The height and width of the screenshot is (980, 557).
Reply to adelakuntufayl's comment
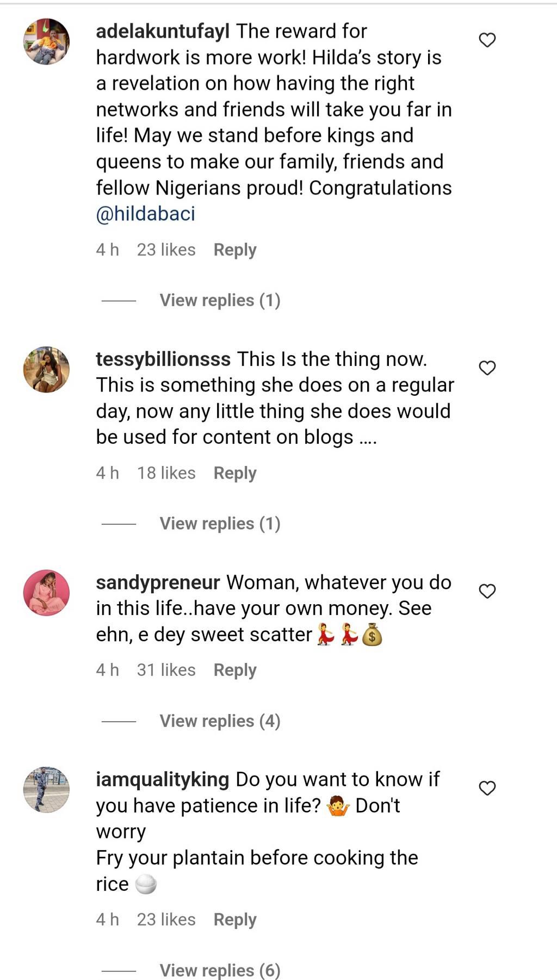click(235, 250)
